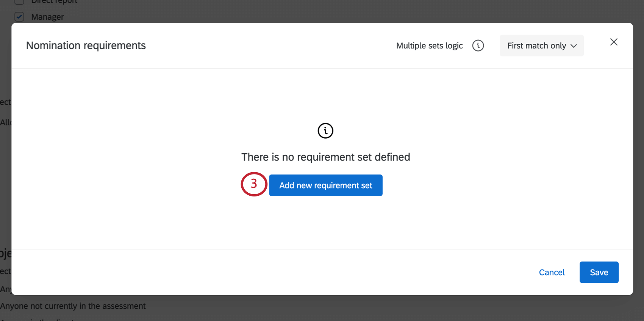The height and width of the screenshot is (321, 644).
Task: Click the Nomination requirements heading
Action: 86,45
